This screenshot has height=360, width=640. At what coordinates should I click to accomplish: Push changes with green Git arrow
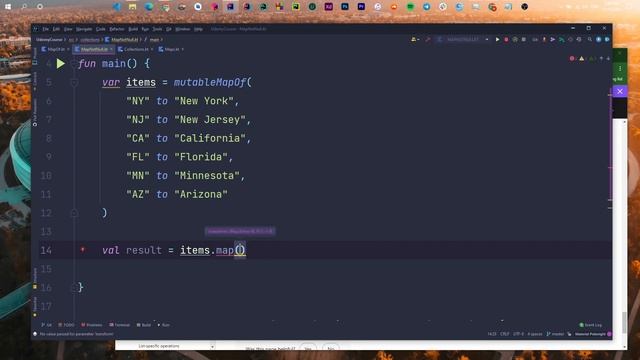click(562, 40)
